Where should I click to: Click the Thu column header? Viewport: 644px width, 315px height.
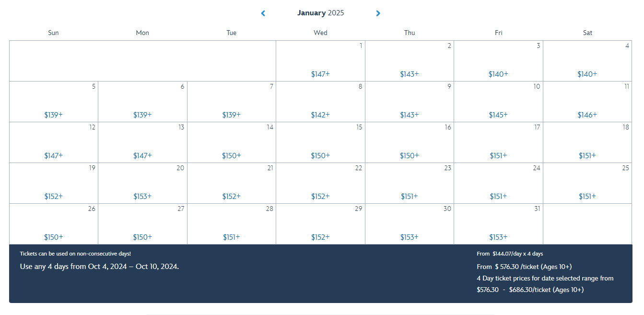[409, 33]
